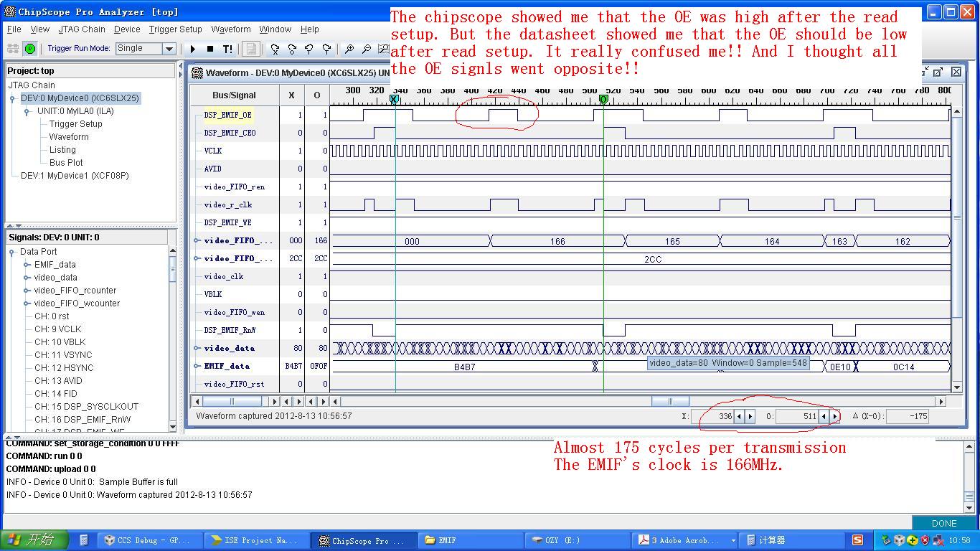
Task: Open the Help menu
Action: pos(310,29)
